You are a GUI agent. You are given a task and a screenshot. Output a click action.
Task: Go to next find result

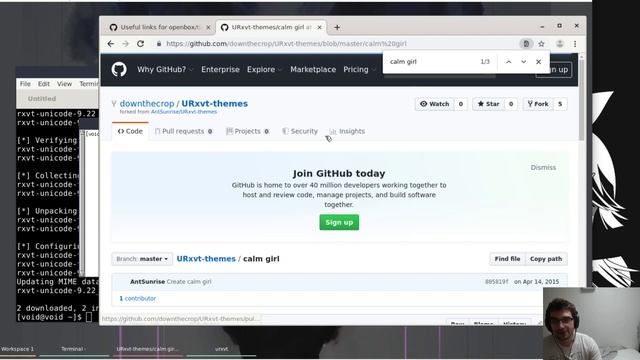(x=523, y=62)
